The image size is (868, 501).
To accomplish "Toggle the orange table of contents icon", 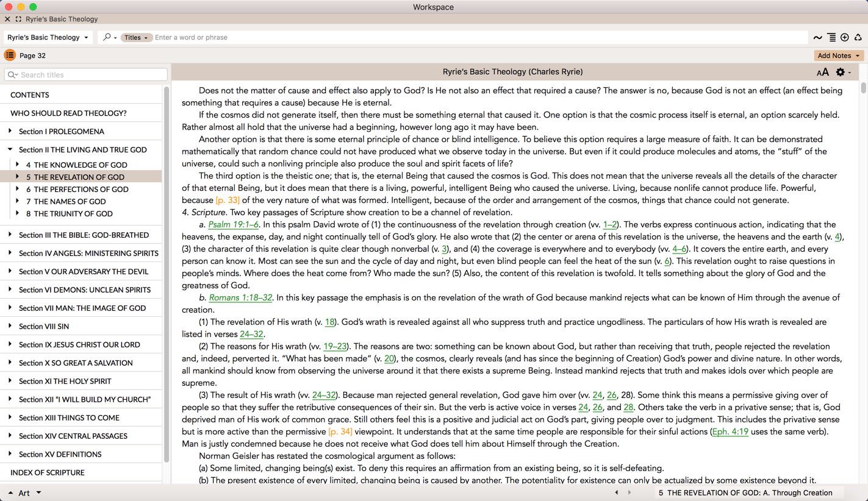I will [10, 55].
